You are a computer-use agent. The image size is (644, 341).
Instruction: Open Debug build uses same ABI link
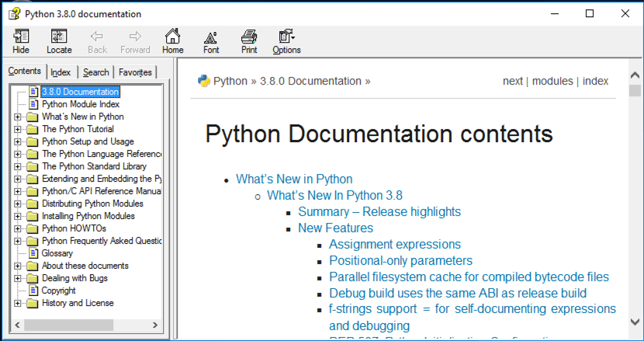pyautogui.click(x=458, y=294)
